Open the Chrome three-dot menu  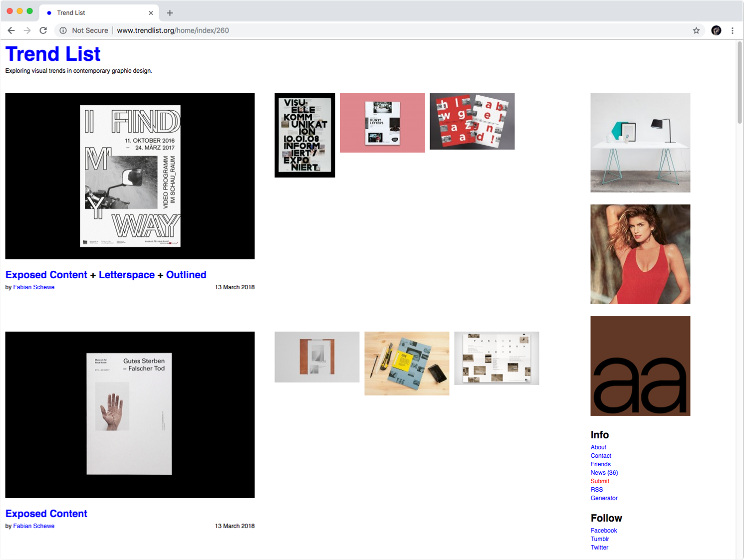[732, 30]
